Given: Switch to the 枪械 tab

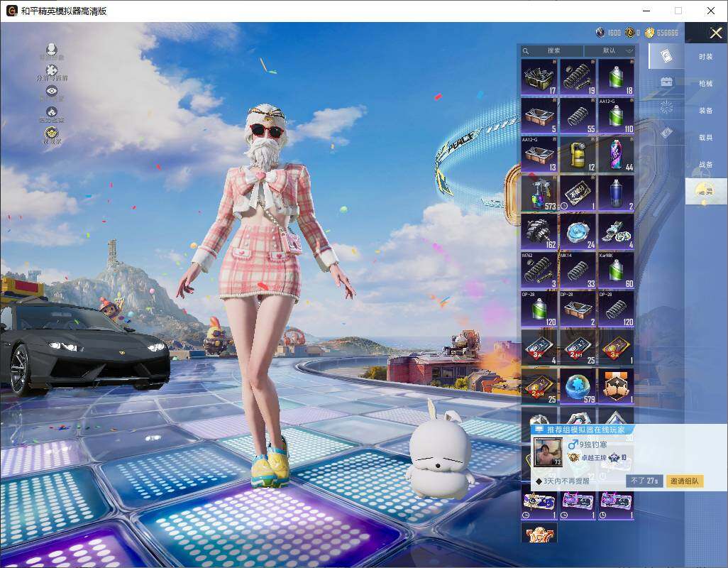Looking at the screenshot, I should pyautogui.click(x=706, y=84).
